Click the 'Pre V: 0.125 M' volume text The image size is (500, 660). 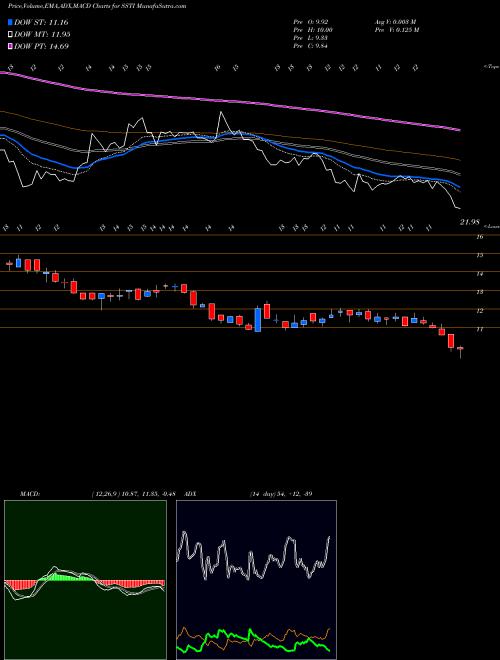coord(396,30)
